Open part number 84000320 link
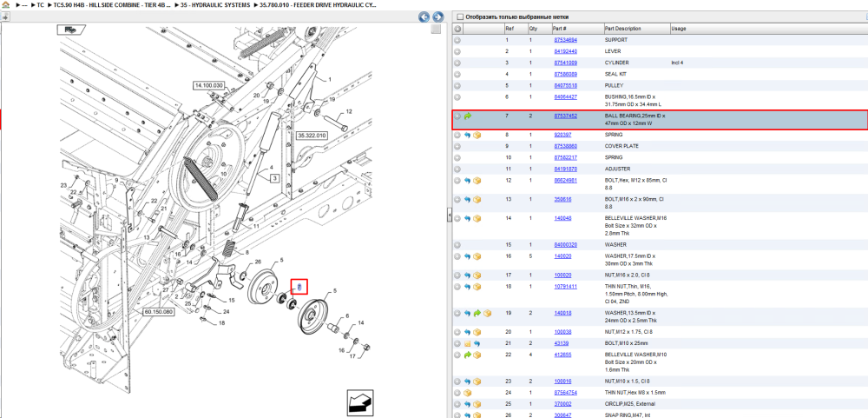868x418 pixels. pos(566,245)
